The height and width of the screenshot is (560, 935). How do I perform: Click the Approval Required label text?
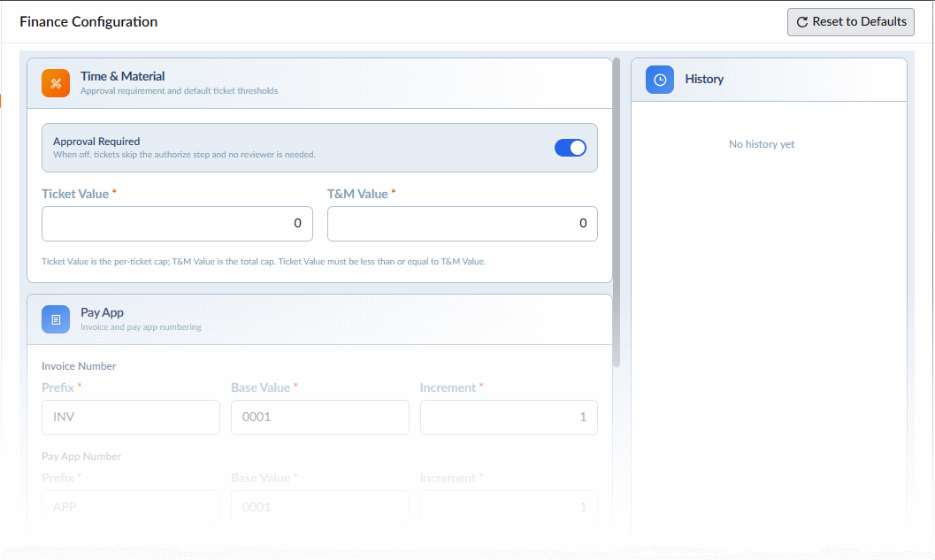(96, 142)
